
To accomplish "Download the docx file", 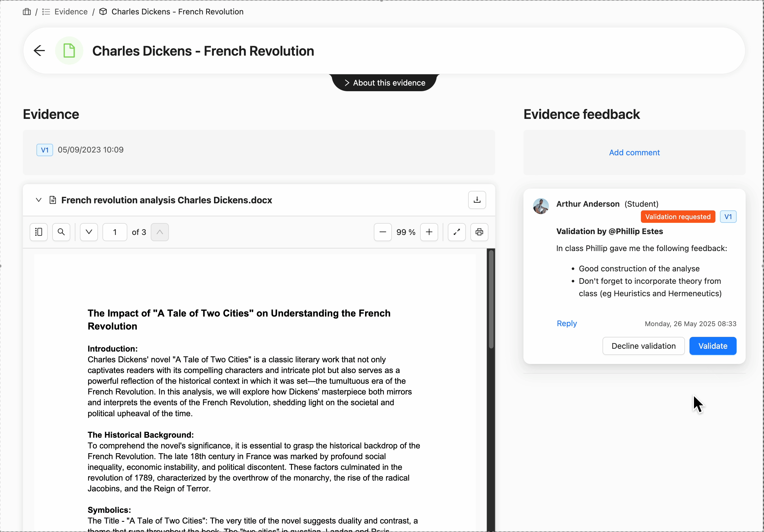I will [x=477, y=200].
